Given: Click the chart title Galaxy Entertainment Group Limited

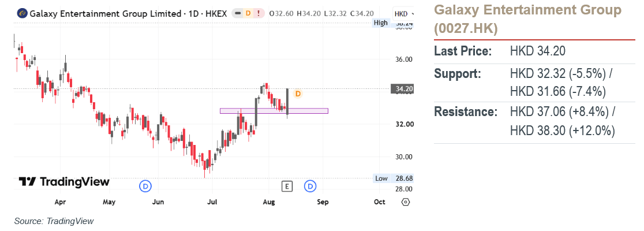Looking at the screenshot, I should 106,13.
